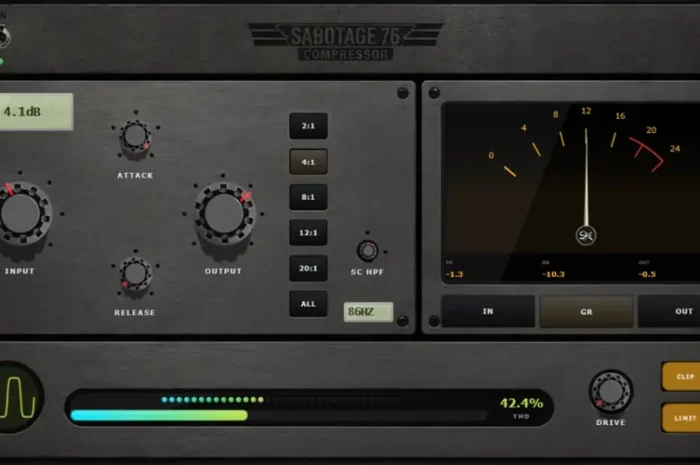This screenshot has width=700, height=465.
Task: Click the SC HPF knob
Action: click(367, 251)
